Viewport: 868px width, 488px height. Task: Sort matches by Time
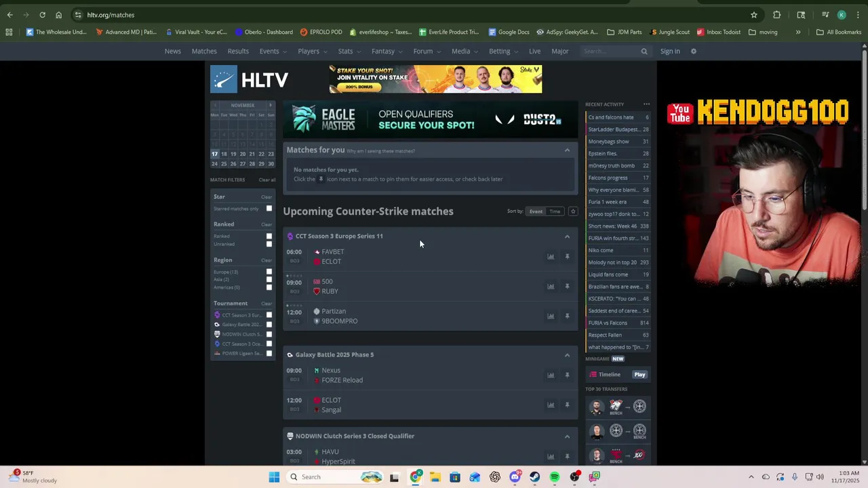coord(555,211)
